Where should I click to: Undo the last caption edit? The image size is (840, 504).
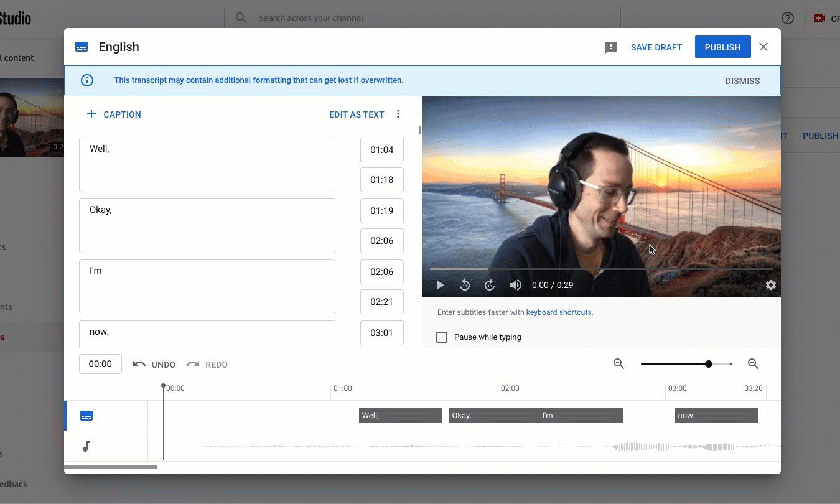[154, 364]
